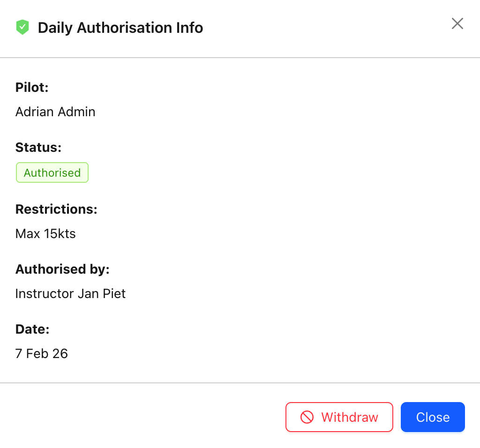Click the Authorised by: heading

point(61,269)
